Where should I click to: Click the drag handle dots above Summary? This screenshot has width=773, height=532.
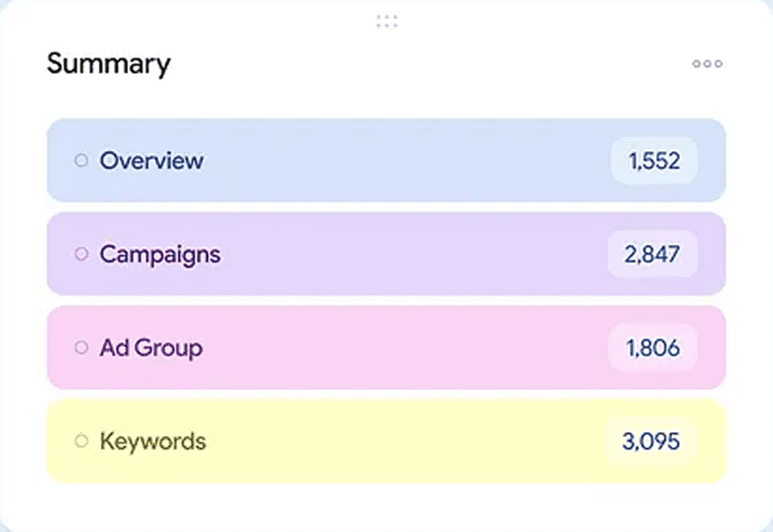[x=386, y=21]
